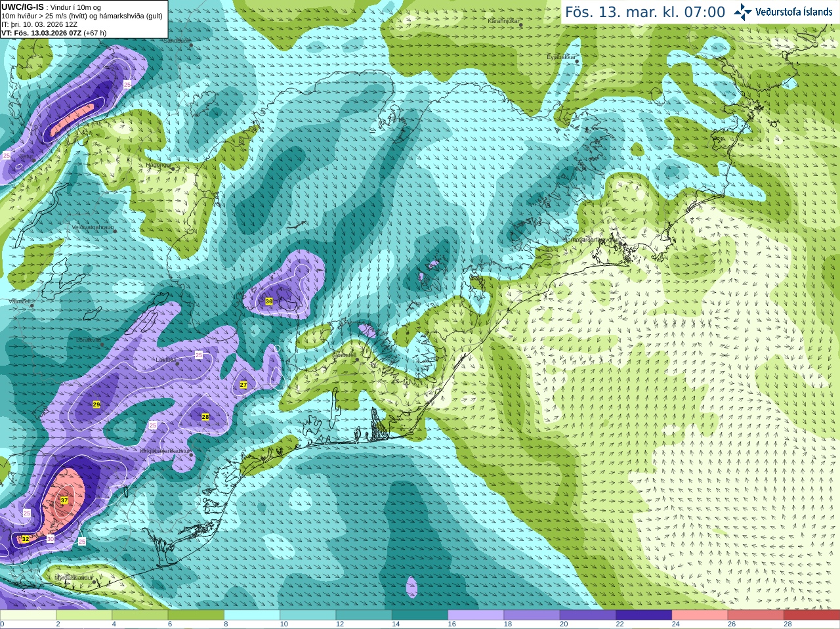Click the 18–20 m/s legend swatch
The height and width of the screenshot is (629, 840).
pyautogui.click(x=532, y=615)
